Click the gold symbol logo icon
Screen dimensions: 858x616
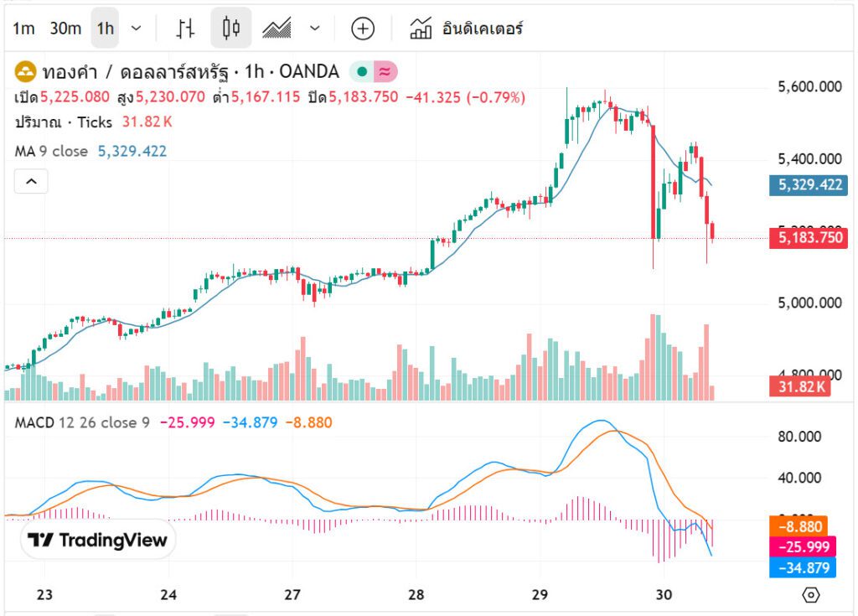pos(26,71)
